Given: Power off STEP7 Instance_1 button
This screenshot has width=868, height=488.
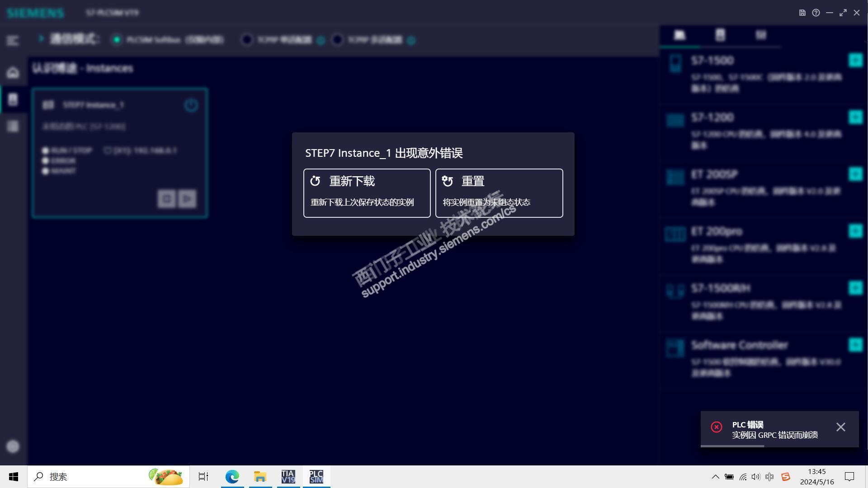Looking at the screenshot, I should (191, 105).
